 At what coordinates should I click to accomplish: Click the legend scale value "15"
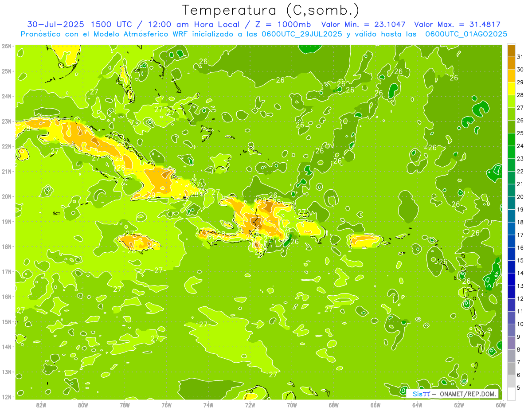pos(520,260)
